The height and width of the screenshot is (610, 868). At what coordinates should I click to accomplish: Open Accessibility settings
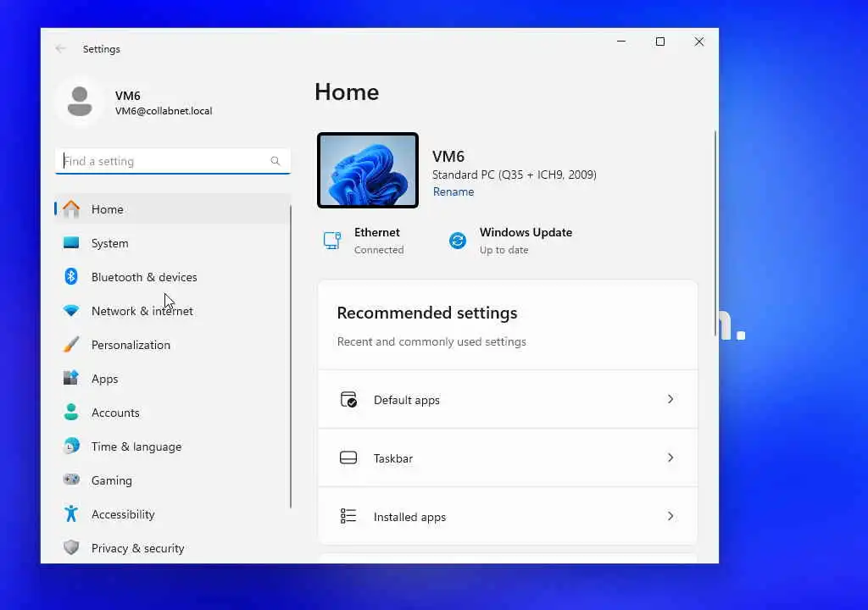point(173,513)
